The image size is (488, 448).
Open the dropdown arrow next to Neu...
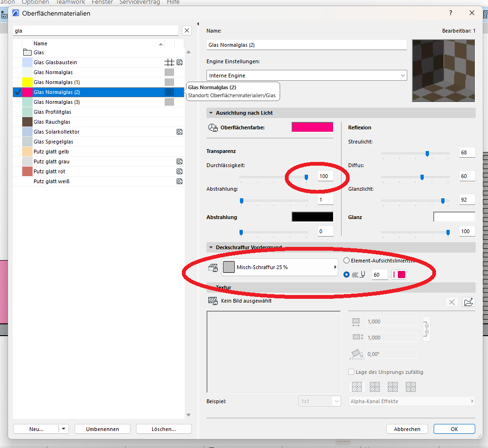coord(63,429)
